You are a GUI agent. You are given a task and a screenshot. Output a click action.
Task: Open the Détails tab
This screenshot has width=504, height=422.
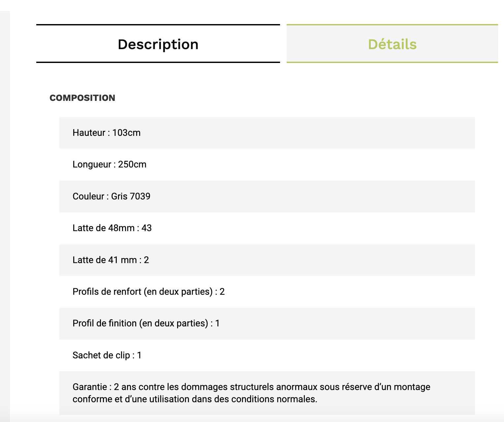[x=392, y=44]
